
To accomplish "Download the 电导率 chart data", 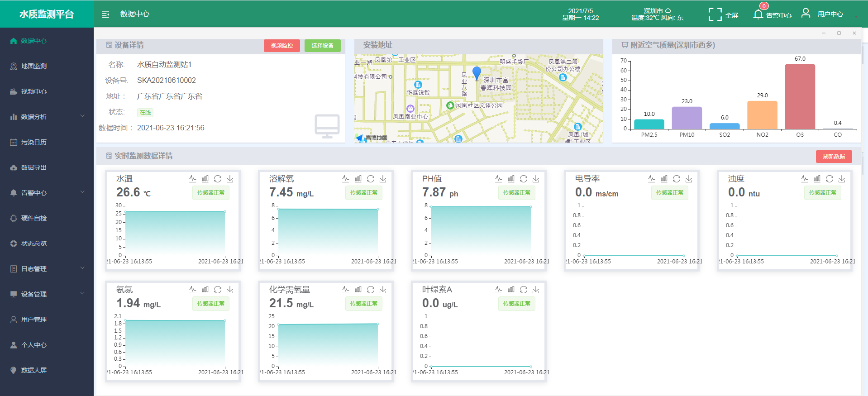I will click(x=689, y=179).
